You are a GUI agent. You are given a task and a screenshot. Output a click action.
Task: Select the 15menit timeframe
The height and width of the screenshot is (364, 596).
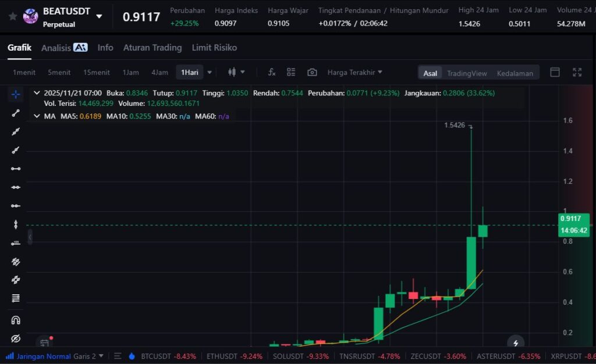96,73
